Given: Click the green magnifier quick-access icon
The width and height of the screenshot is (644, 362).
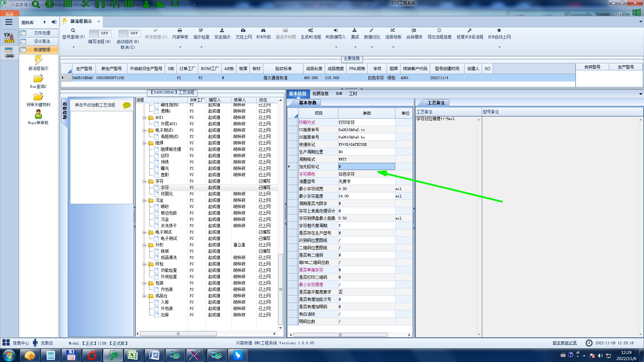Looking at the screenshot, I should tap(36, 4).
